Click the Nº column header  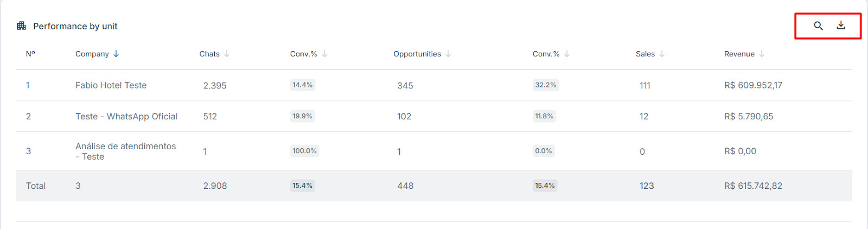(x=30, y=54)
